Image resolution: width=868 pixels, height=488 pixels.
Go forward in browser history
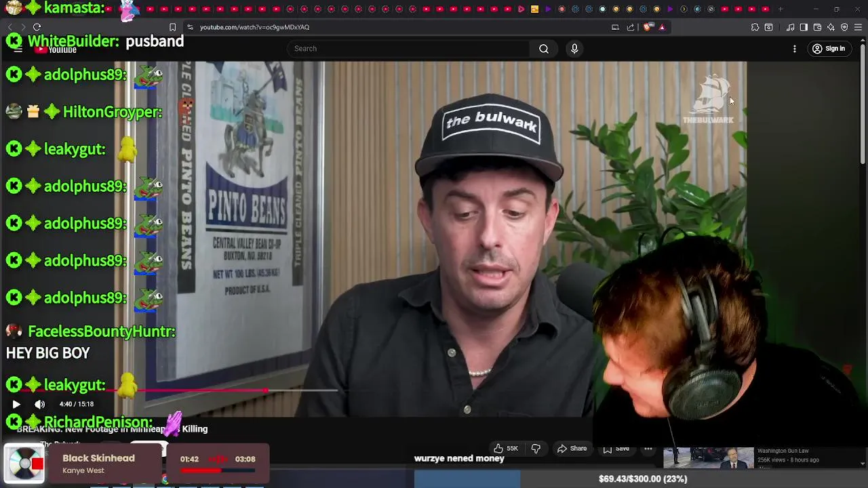click(x=22, y=27)
